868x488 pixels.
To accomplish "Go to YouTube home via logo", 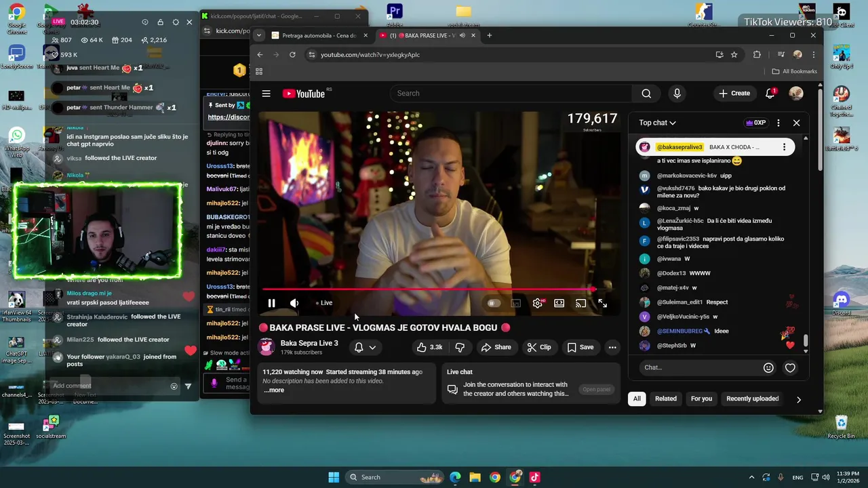I will (304, 94).
